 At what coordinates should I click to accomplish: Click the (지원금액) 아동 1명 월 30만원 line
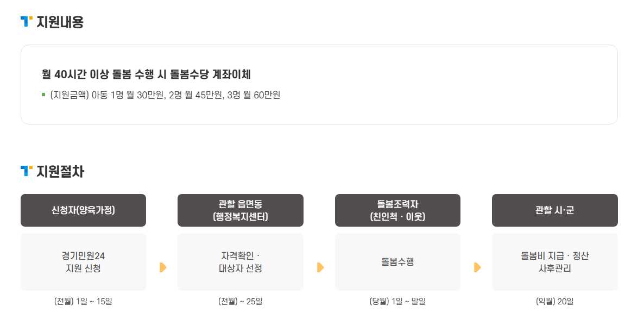click(x=165, y=95)
